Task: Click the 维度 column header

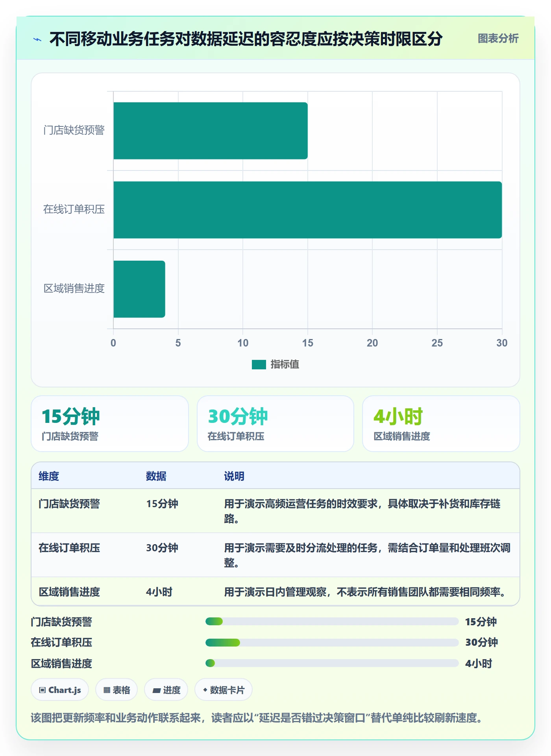Action: tap(49, 476)
